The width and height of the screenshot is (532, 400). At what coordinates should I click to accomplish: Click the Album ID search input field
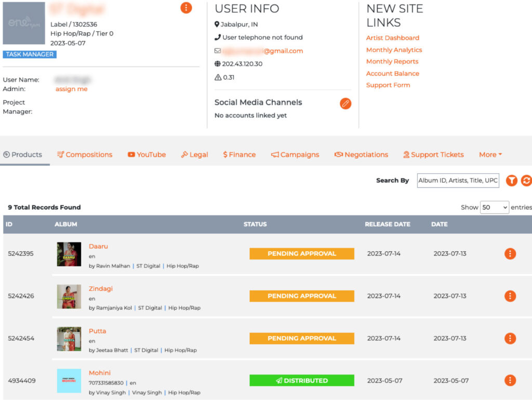pyautogui.click(x=458, y=180)
